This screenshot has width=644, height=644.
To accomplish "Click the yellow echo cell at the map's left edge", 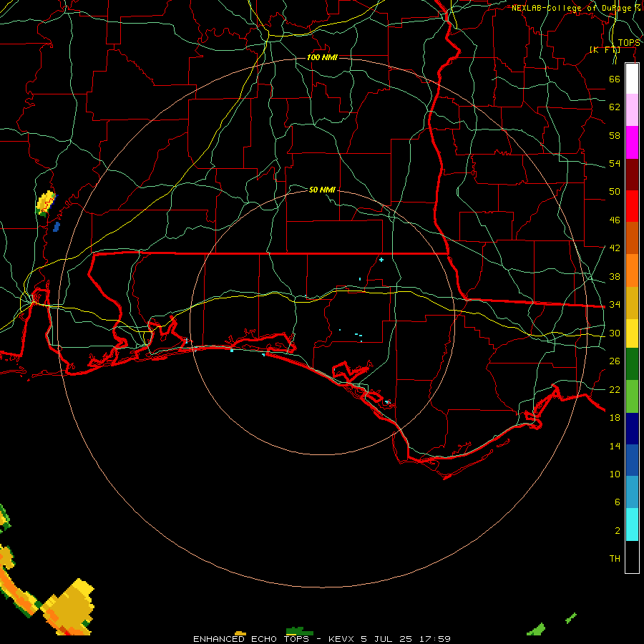I will click(45, 203).
